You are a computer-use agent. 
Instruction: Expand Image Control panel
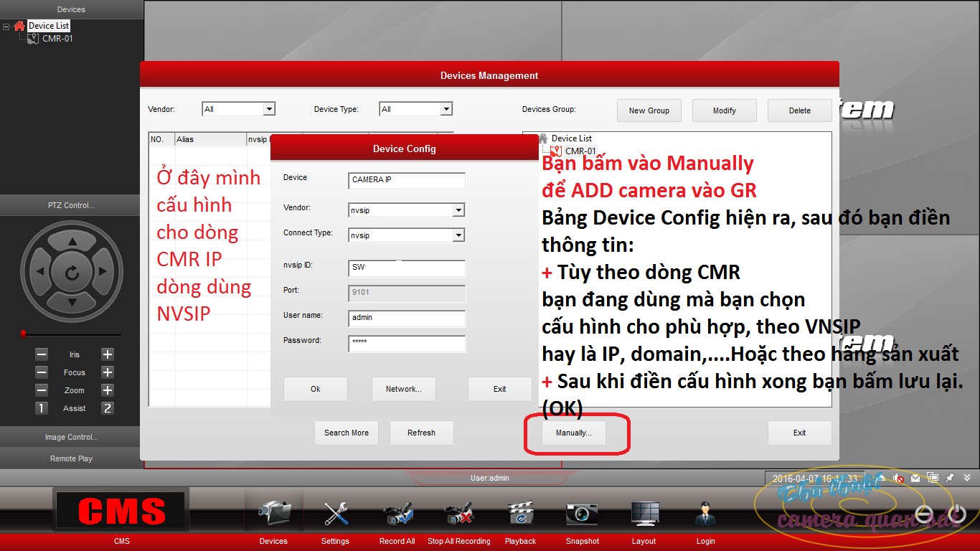pos(70,435)
